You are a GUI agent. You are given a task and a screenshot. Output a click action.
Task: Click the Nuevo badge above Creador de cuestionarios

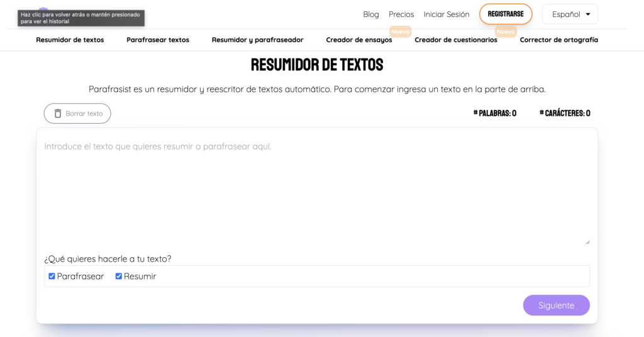point(505,31)
